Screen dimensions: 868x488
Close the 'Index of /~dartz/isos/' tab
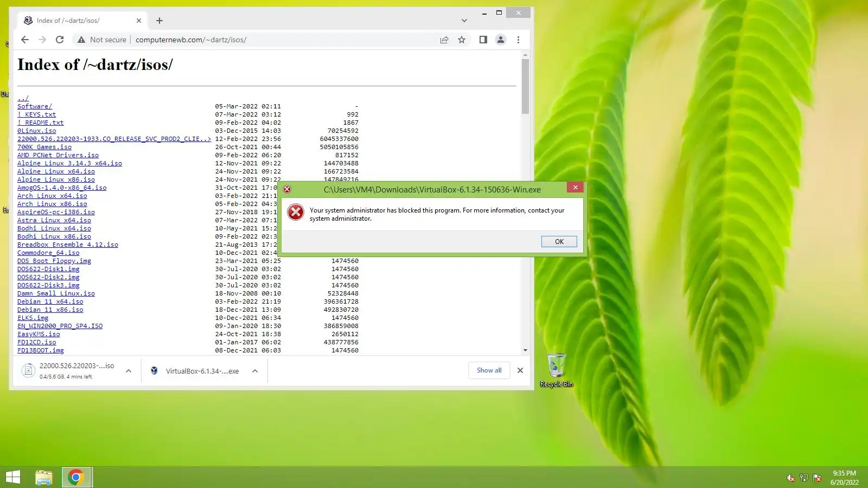pos(138,21)
